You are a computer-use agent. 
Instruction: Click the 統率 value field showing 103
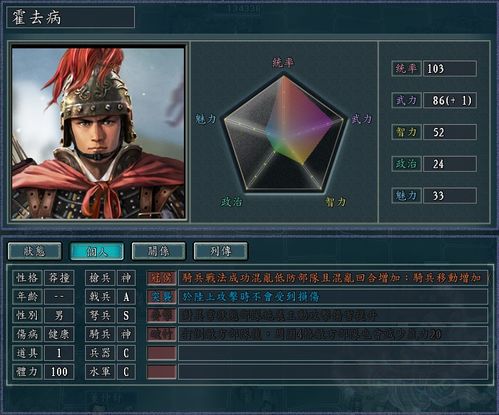coord(450,69)
